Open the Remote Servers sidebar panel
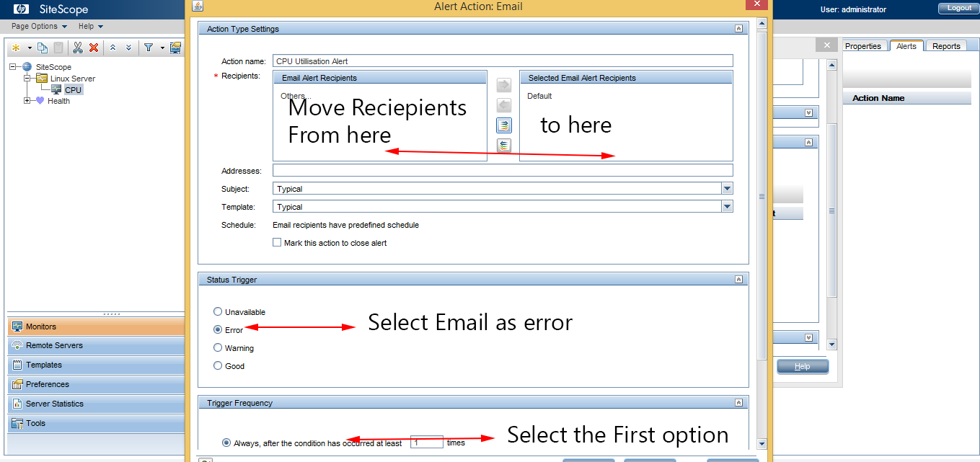Image resolution: width=980 pixels, height=462 pixels. click(95, 345)
